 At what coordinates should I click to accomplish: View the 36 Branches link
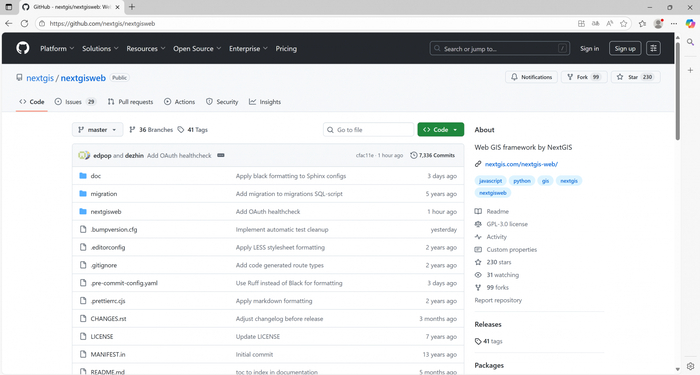click(x=151, y=129)
